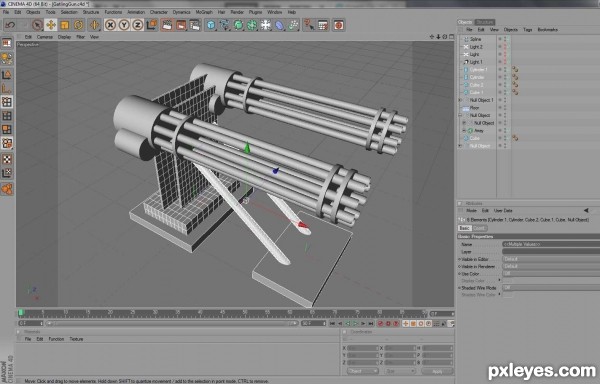Viewport: 600px width, 384px height.
Task: Click the green play forward button
Action: (x=355, y=324)
